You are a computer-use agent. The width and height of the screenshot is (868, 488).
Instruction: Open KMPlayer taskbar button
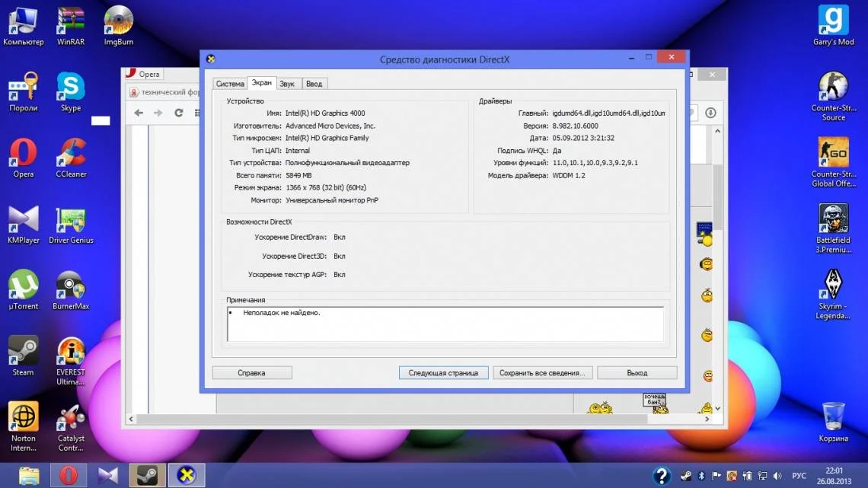(108, 475)
